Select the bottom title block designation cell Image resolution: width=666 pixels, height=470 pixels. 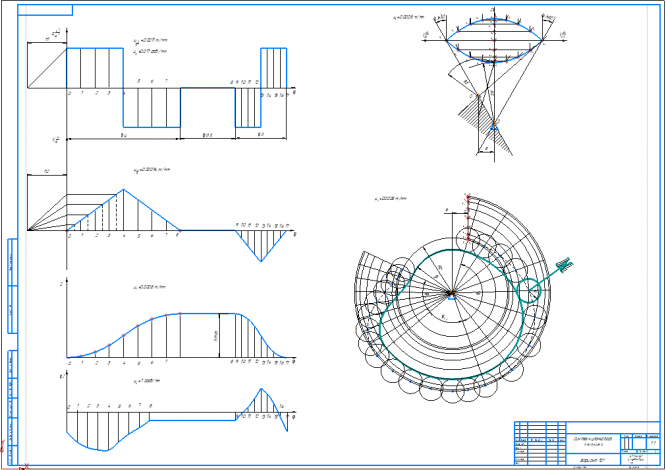[x=593, y=459]
